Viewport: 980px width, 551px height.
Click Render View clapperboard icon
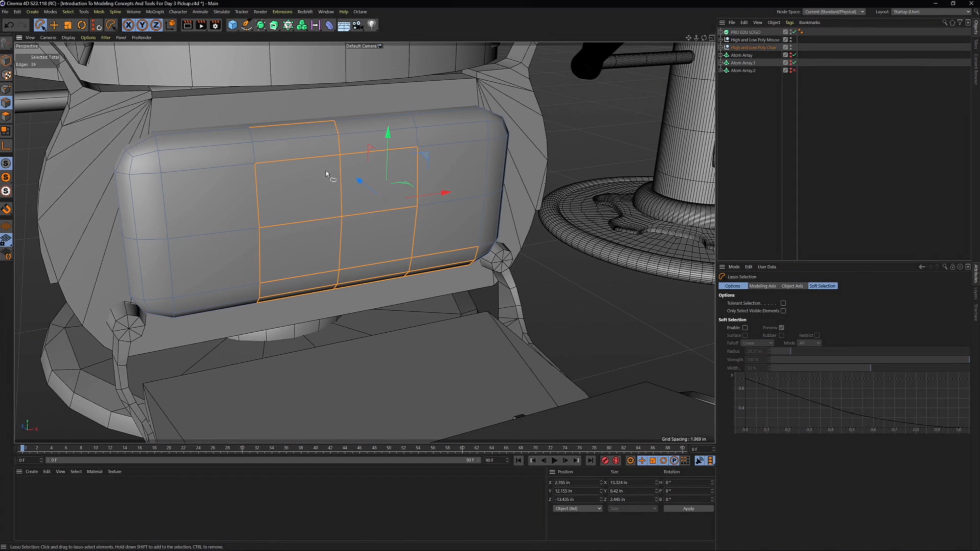187,25
